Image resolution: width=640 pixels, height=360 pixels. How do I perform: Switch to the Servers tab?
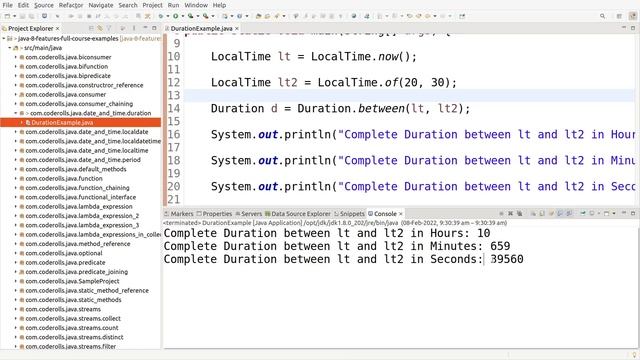249,214
